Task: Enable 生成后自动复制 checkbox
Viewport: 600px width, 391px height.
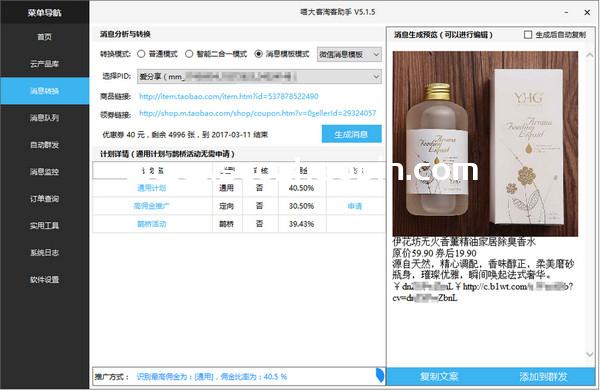Action: click(528, 35)
